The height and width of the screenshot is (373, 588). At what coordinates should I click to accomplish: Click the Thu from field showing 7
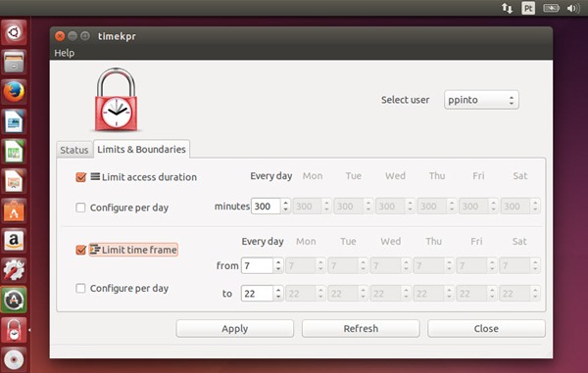429,265
